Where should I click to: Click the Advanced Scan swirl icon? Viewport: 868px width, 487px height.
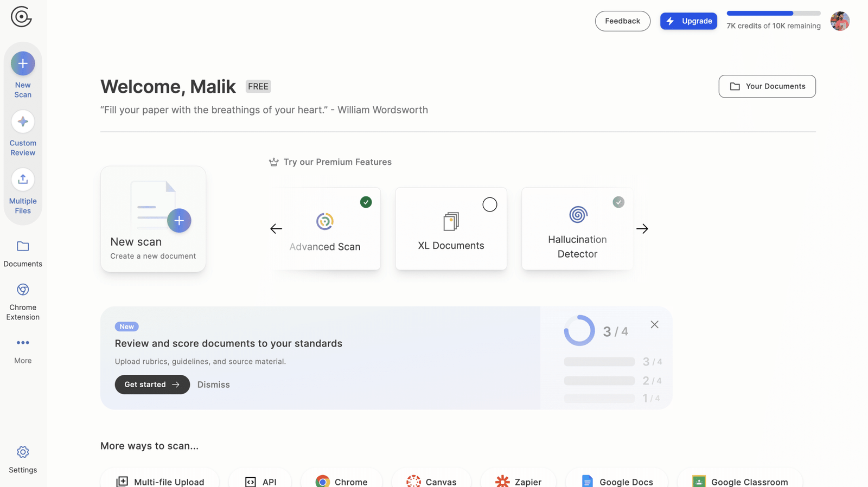point(325,221)
